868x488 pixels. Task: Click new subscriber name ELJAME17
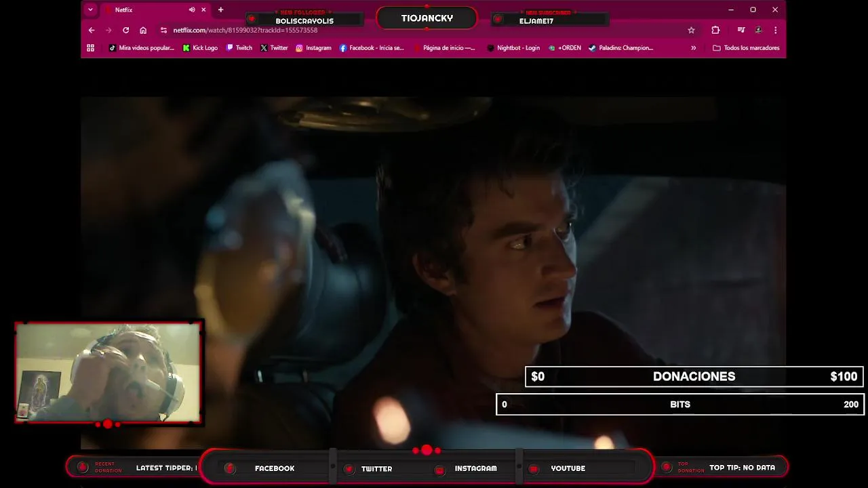tap(536, 21)
